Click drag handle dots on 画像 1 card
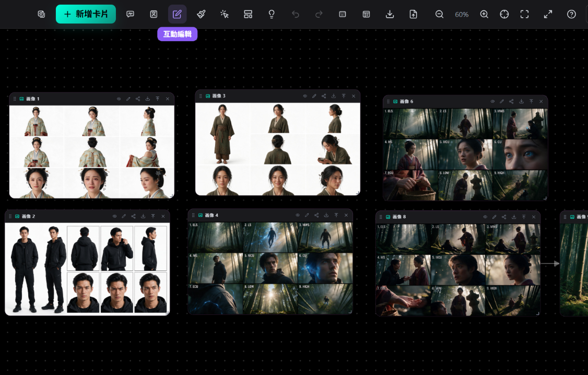 click(15, 99)
